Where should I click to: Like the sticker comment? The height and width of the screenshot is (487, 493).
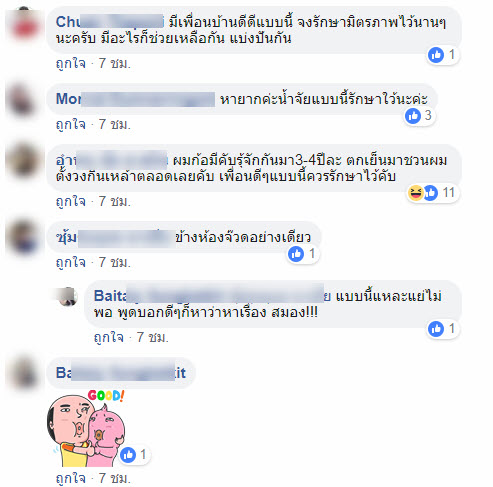point(71,478)
